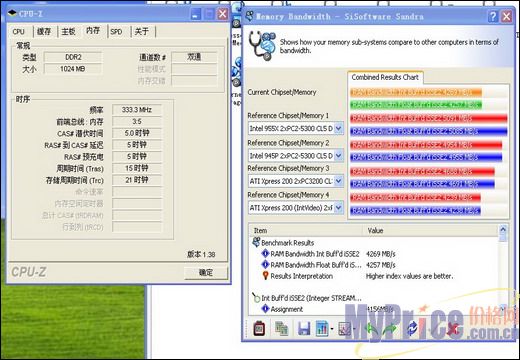The image size is (520, 360).
Task: Click the green Back arrow in Sandra toolbar
Action: 370,329
